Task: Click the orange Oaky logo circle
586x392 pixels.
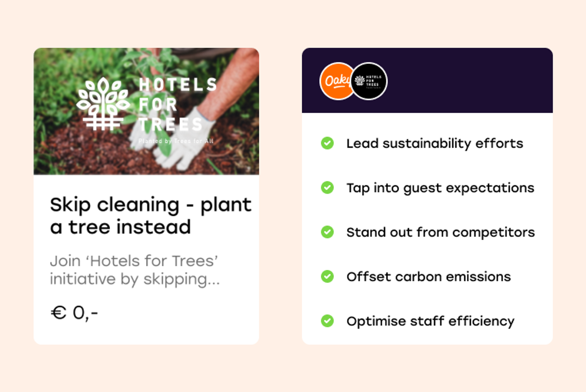Action: pos(336,81)
